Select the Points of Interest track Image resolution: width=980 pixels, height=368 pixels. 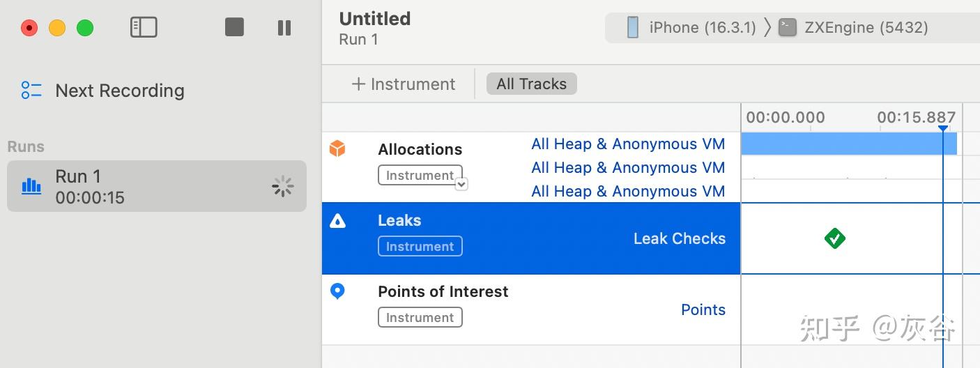pos(443,291)
